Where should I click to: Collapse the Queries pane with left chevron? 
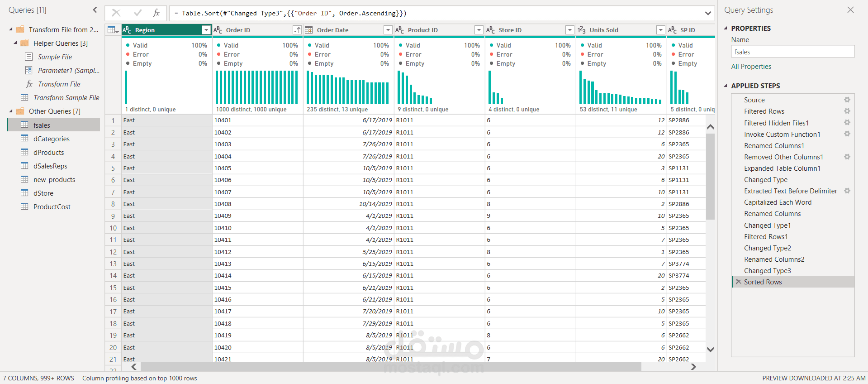click(x=95, y=10)
